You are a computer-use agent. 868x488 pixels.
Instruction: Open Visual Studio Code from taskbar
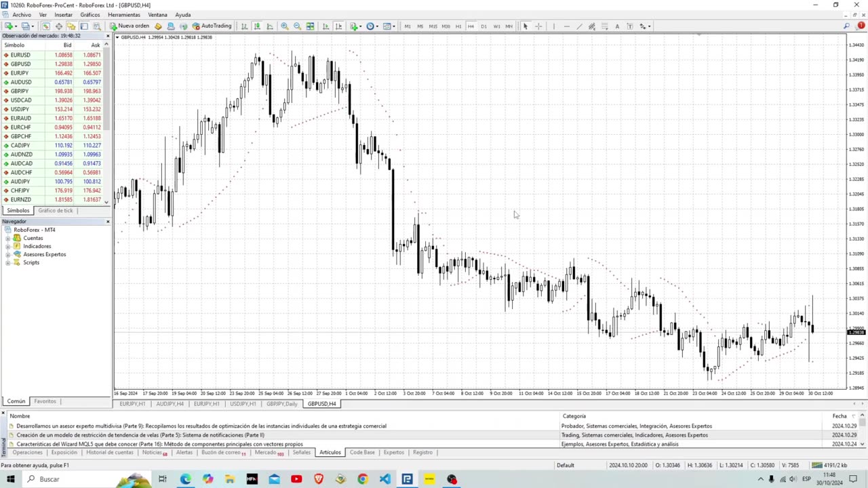click(384, 479)
